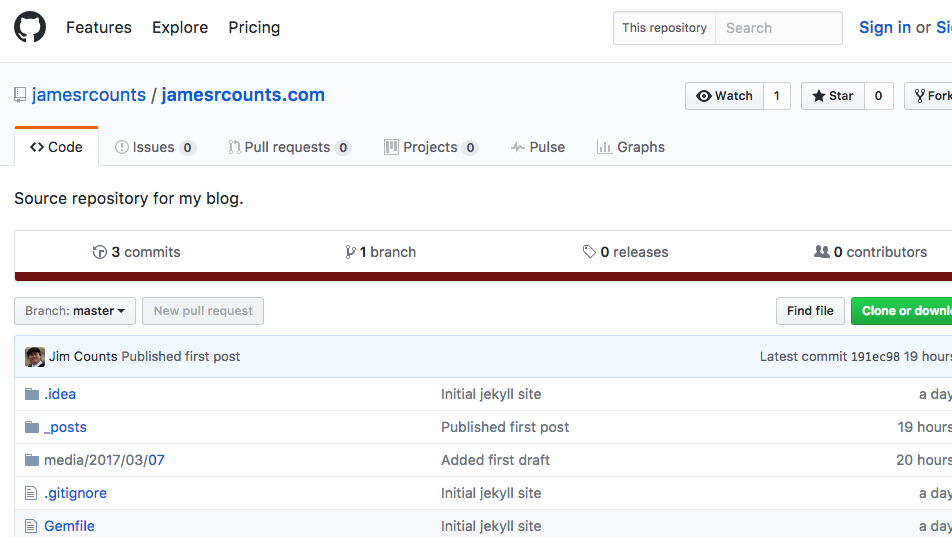Click the Added first draft commit message
This screenshot has height=537, width=952.
[495, 460]
